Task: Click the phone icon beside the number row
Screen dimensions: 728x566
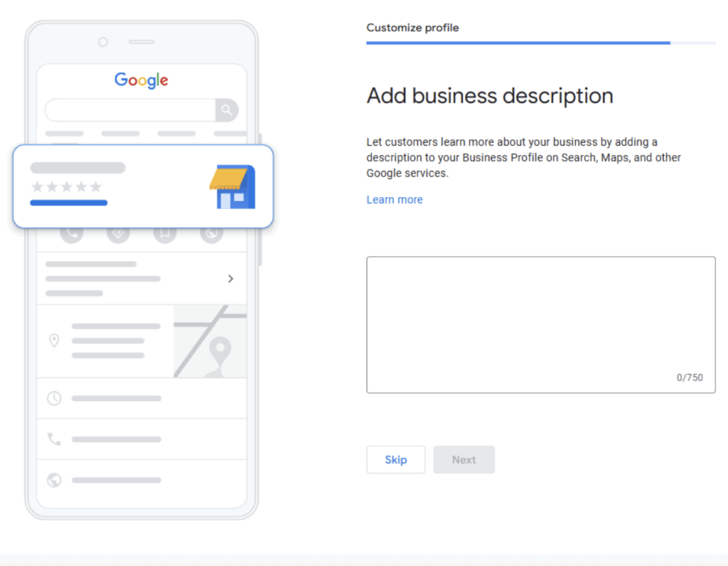Action: (53, 439)
